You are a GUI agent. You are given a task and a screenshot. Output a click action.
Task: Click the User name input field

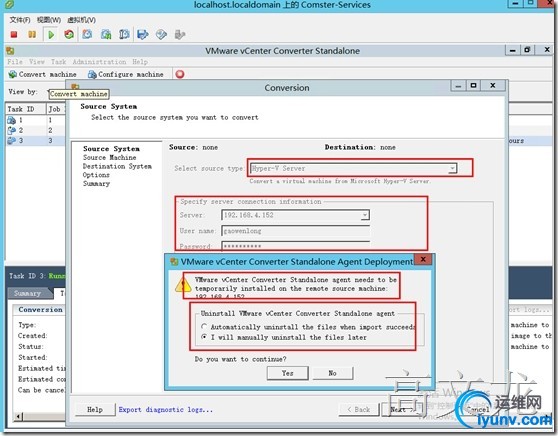click(x=295, y=231)
